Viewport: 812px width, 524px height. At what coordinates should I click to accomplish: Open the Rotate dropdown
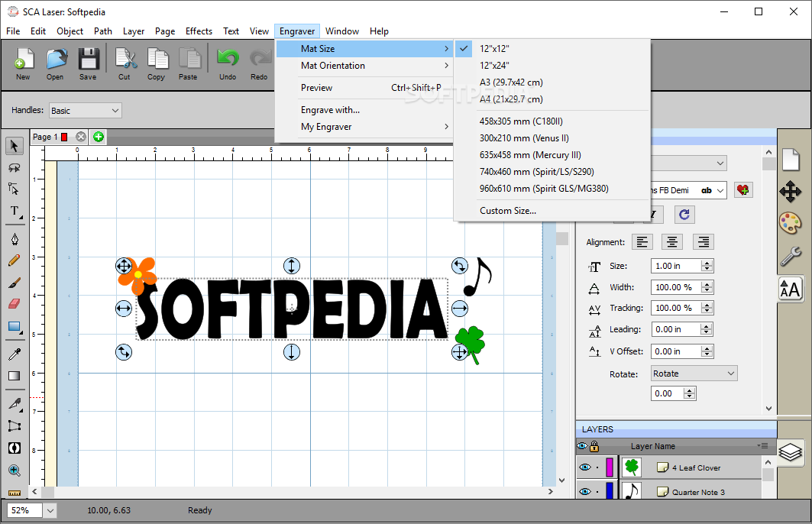tap(694, 374)
